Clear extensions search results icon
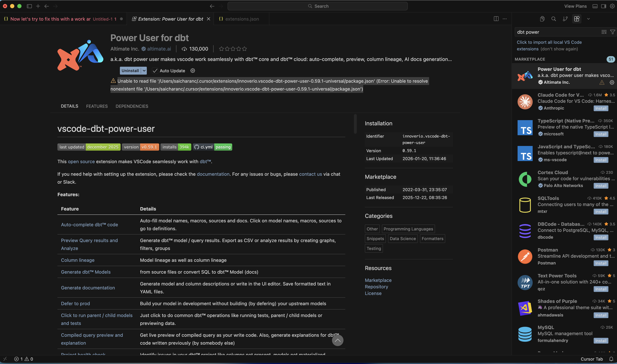 [604, 32]
